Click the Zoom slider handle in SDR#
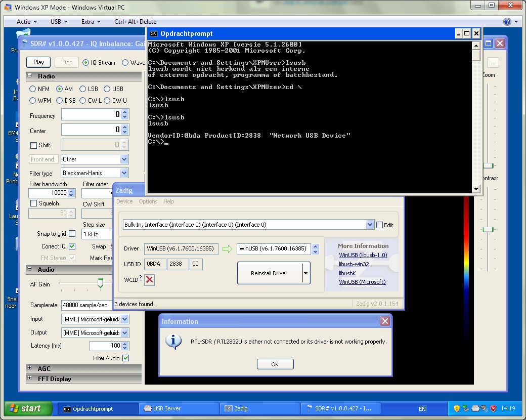 [488, 165]
